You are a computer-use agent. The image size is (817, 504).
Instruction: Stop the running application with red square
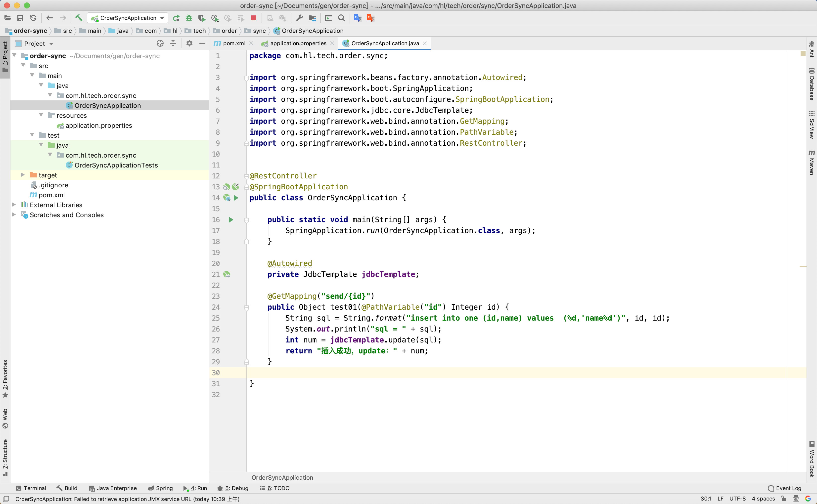pos(253,18)
